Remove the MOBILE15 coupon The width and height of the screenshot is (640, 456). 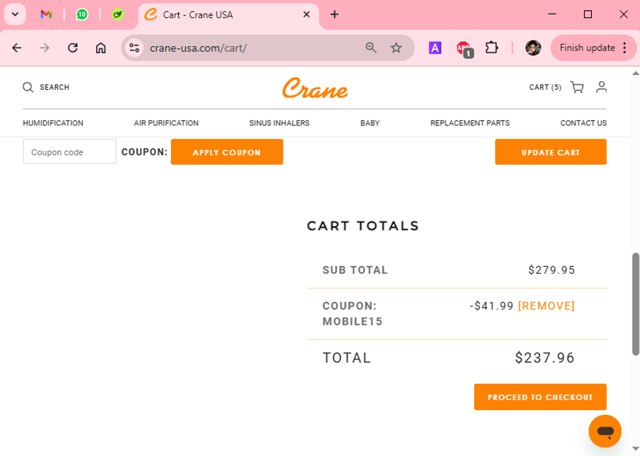tap(546, 306)
